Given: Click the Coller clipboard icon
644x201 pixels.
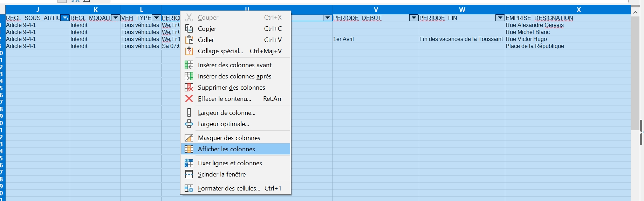Looking at the screenshot, I should click(x=189, y=40).
